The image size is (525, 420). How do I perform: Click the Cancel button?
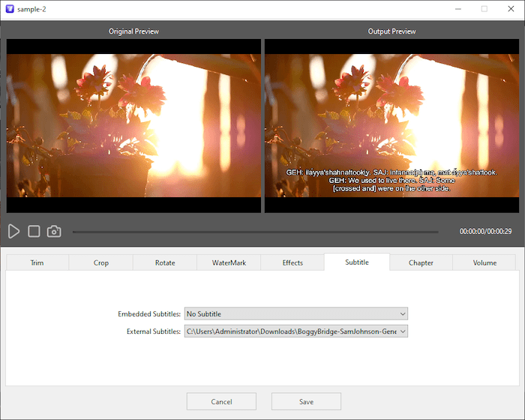pos(221,401)
